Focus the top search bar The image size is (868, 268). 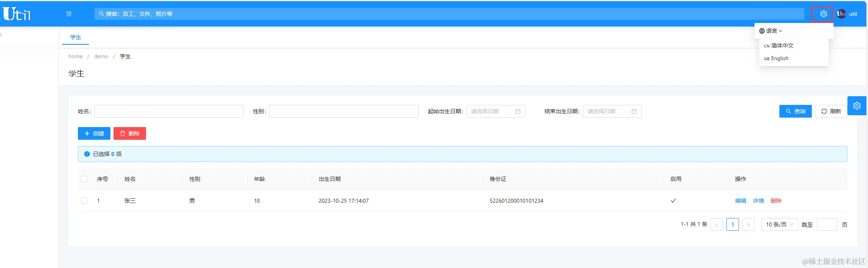449,14
